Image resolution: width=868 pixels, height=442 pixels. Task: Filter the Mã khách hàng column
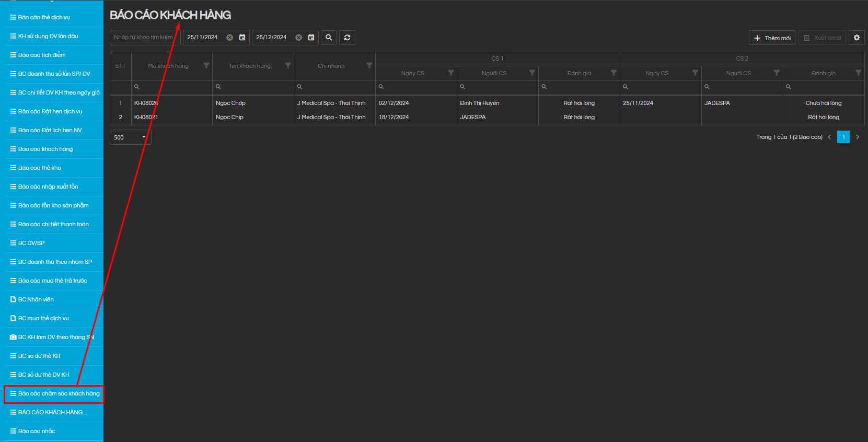[206, 66]
